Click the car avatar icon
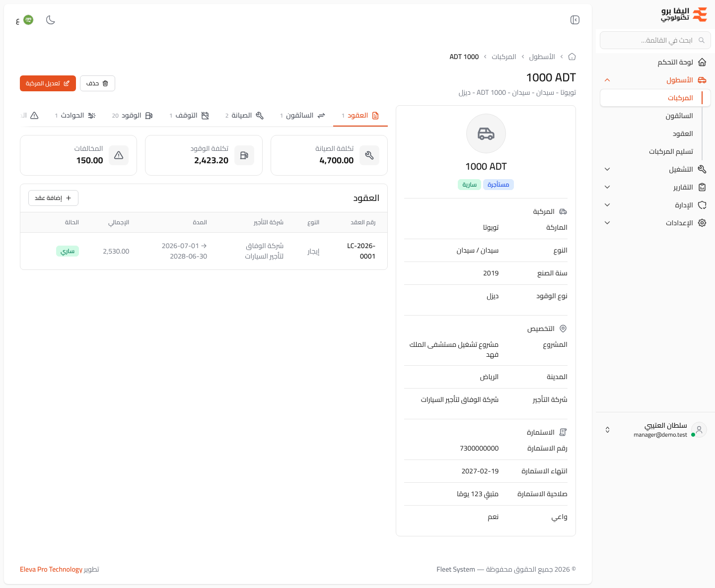 coord(486,133)
